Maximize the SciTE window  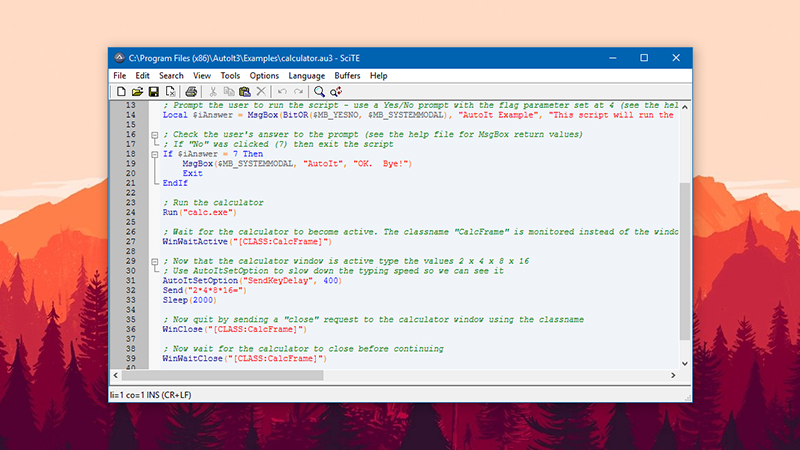click(x=644, y=58)
